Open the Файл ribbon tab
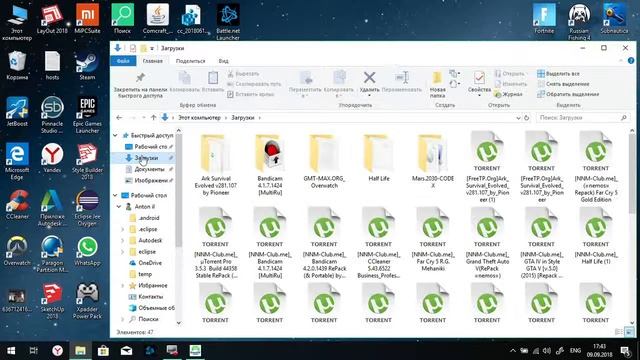 click(123, 61)
